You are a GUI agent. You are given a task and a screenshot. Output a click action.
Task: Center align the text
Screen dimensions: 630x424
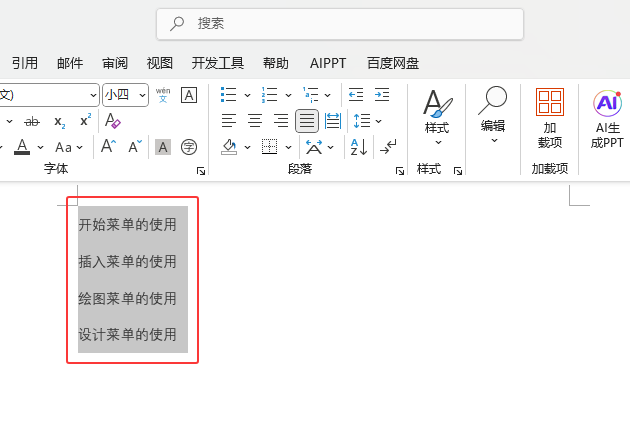(255, 121)
